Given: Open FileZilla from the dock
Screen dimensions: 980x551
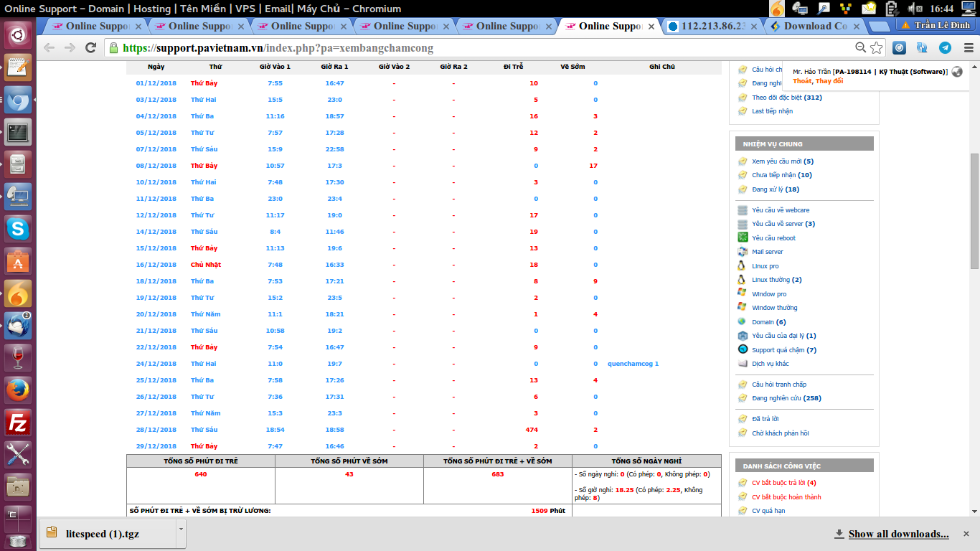Looking at the screenshot, I should point(18,423).
